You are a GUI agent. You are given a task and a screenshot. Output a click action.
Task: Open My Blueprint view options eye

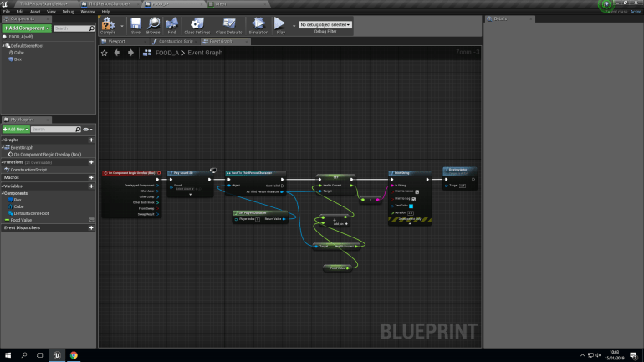(87, 130)
